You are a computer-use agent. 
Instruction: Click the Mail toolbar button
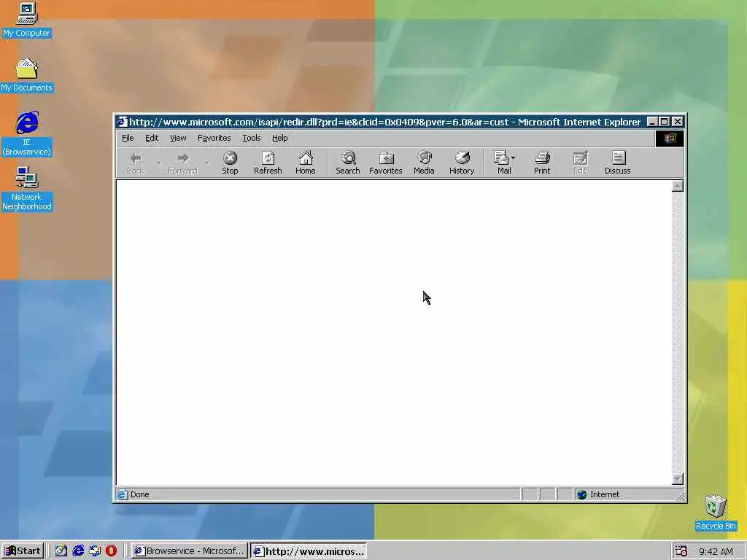tap(502, 163)
